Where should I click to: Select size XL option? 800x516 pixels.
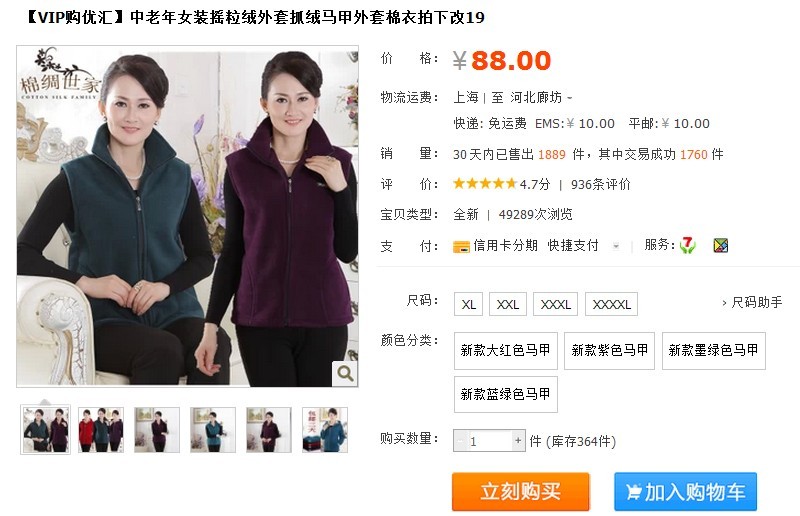coord(468,305)
